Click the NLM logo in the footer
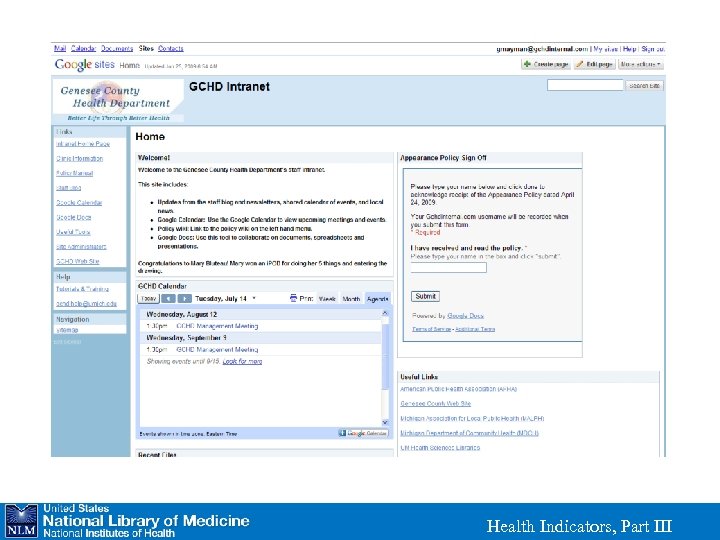This screenshot has width=720, height=540. pos(21,521)
